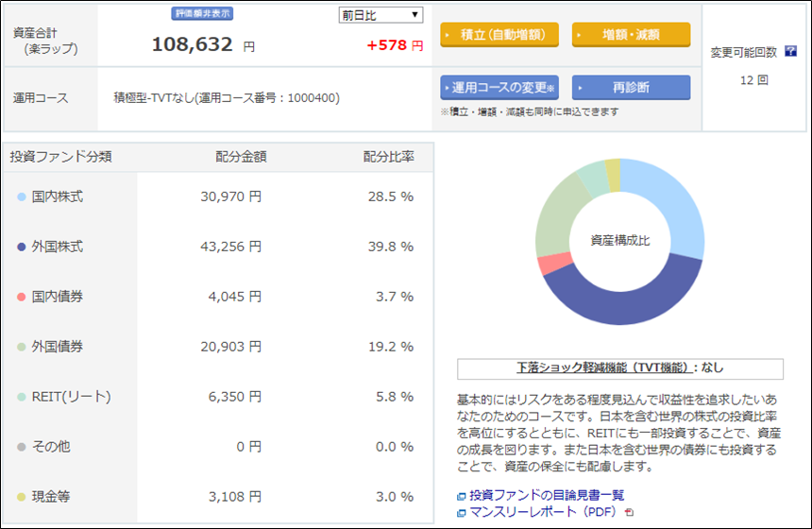
Task: Click the 配分比率 column header
Action: (388, 157)
